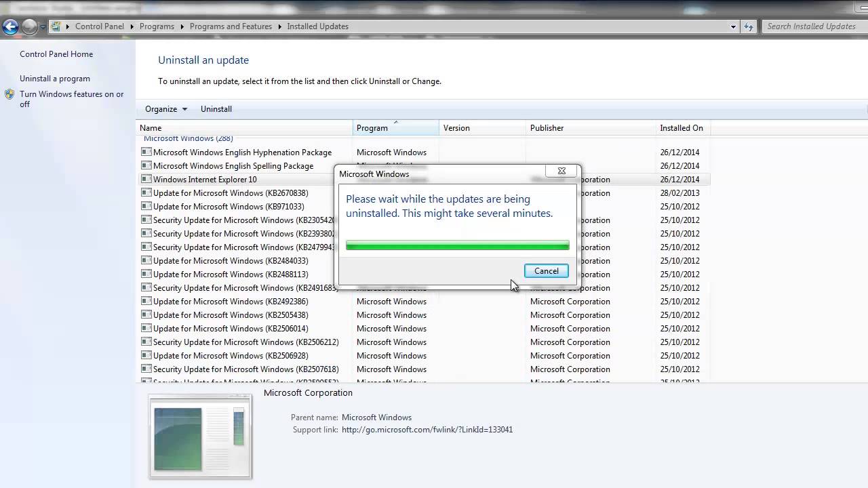
Task: Sort by the Name column header
Action: (244, 128)
